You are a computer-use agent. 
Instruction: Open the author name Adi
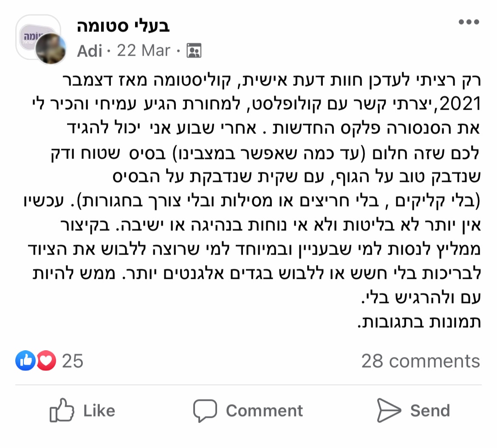click(90, 51)
